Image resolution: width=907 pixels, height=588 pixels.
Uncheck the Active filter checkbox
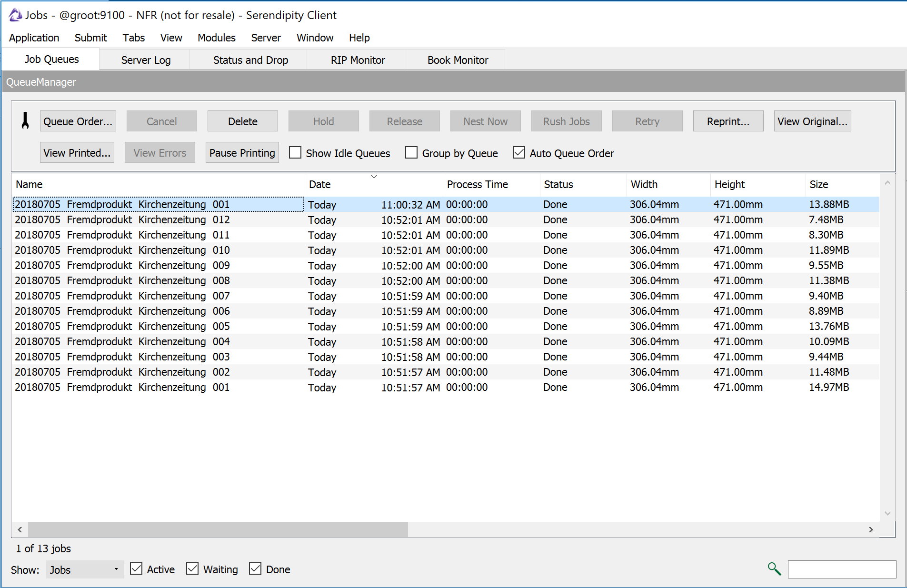pyautogui.click(x=136, y=569)
